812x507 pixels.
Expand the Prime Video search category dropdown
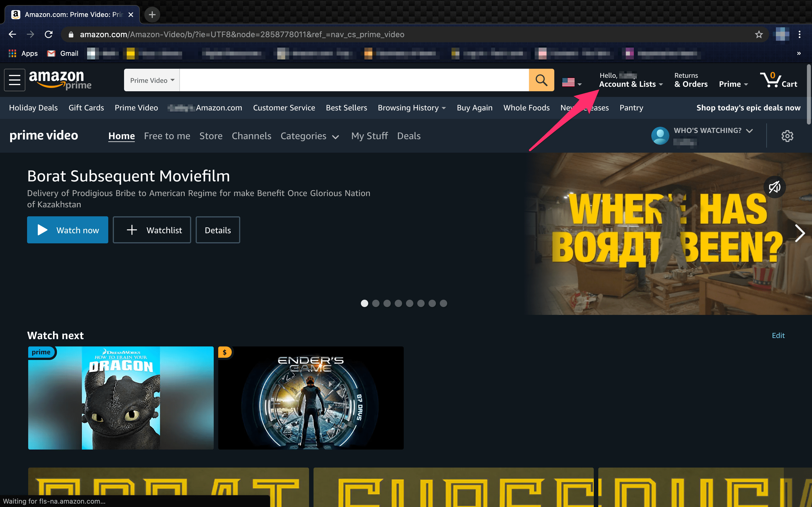tap(152, 80)
